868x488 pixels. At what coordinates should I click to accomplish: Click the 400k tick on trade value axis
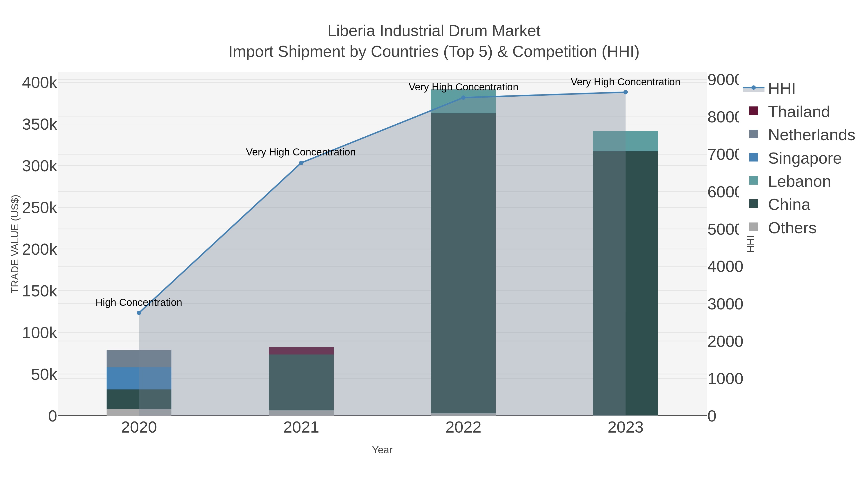[40, 83]
